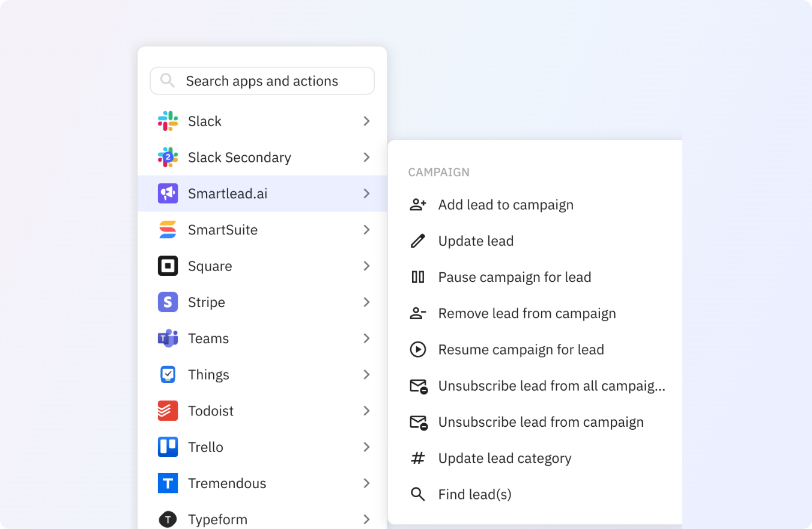Click the play icon beside Resume campaign for lead

click(417, 349)
